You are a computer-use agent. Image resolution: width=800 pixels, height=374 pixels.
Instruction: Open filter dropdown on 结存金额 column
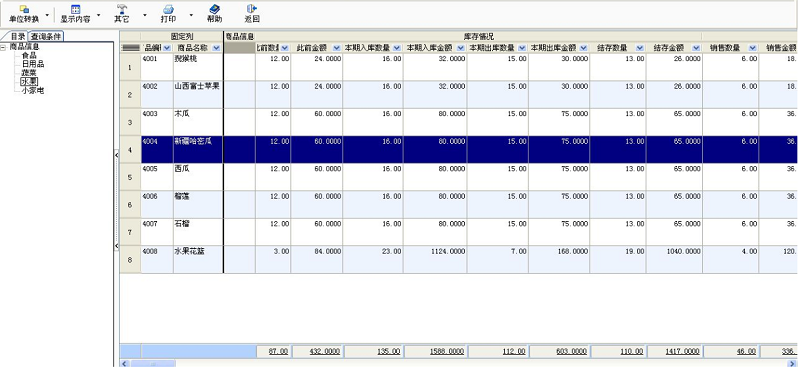(x=696, y=48)
